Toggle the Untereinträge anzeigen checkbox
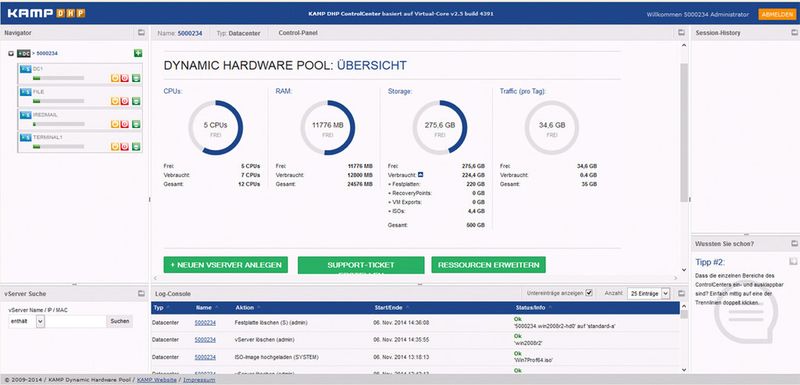The width and height of the screenshot is (800, 385). [589, 293]
